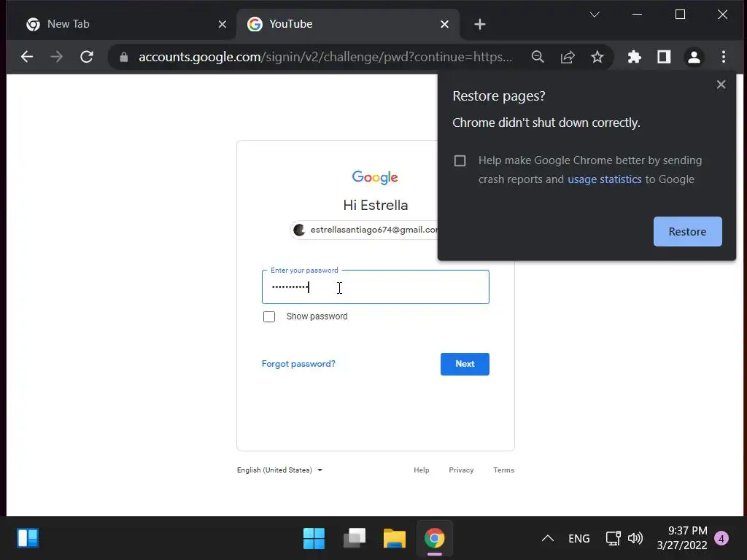Launch File Explorer from taskbar
Image resolution: width=747 pixels, height=560 pixels.
click(x=395, y=539)
